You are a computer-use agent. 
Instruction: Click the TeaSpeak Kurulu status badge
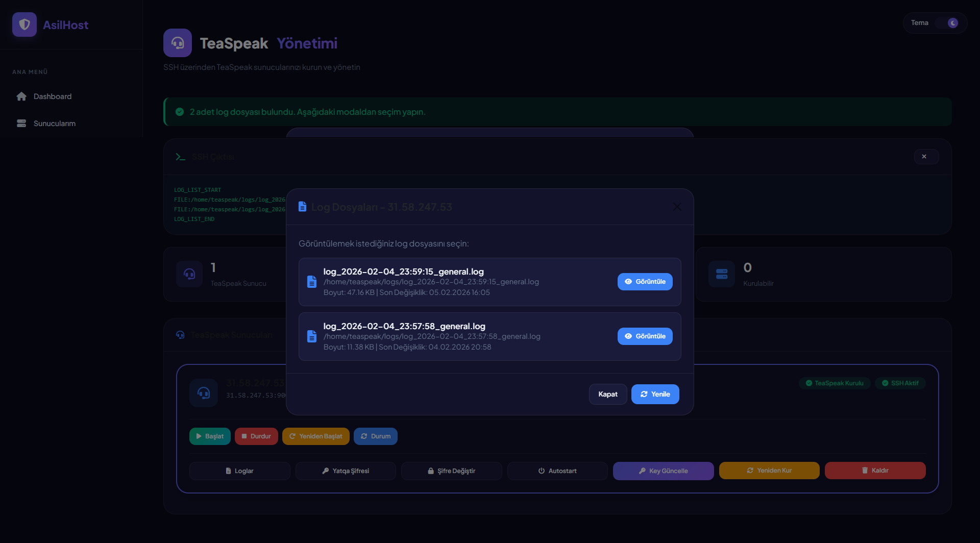835,383
